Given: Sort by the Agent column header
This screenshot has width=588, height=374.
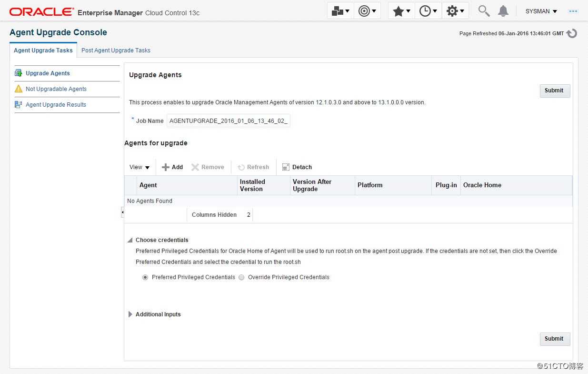Looking at the screenshot, I should [x=187, y=185].
